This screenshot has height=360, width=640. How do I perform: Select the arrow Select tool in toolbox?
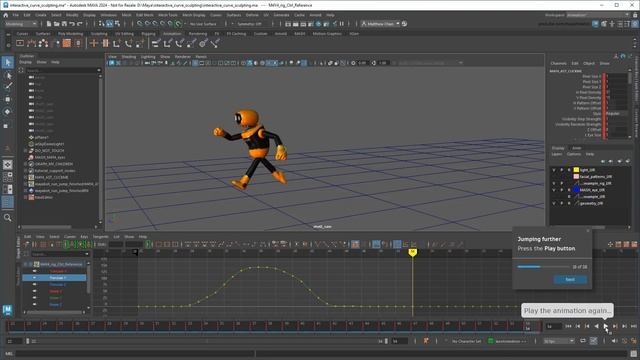click(8, 62)
